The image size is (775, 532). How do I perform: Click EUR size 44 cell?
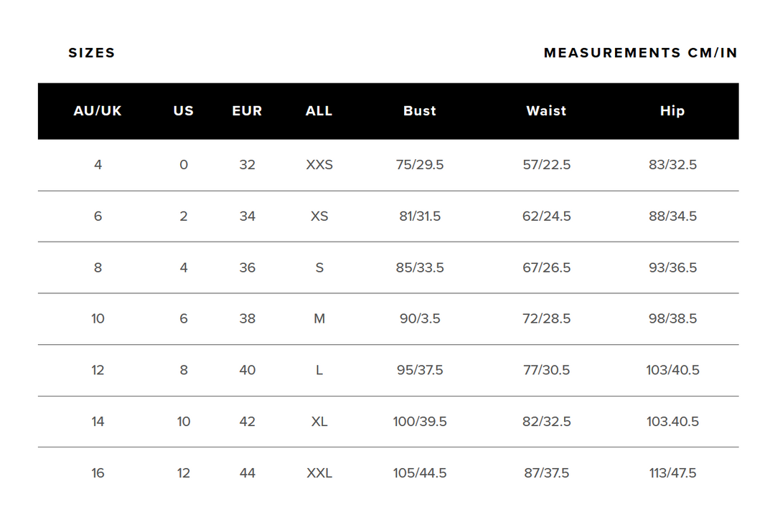(x=247, y=473)
